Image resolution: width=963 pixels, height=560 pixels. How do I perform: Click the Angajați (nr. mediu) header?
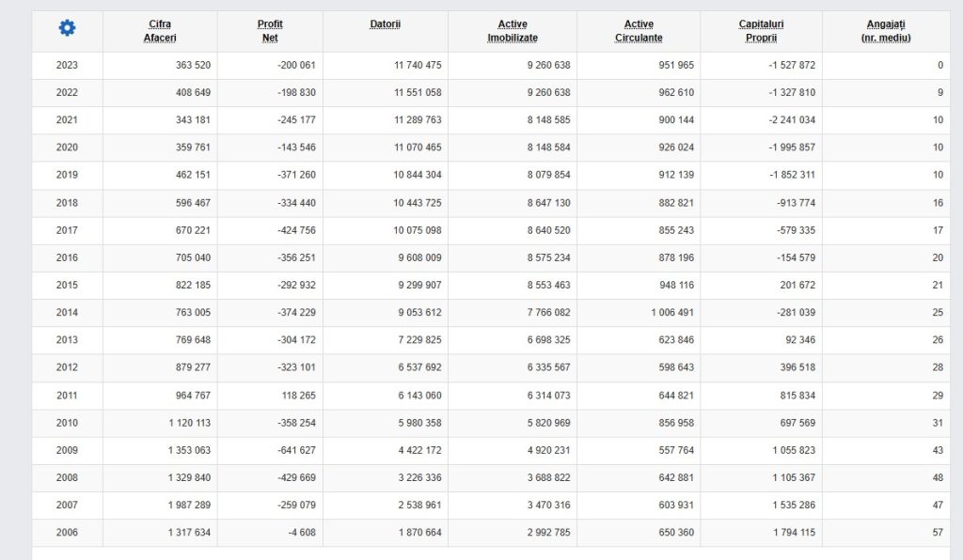pos(885,31)
